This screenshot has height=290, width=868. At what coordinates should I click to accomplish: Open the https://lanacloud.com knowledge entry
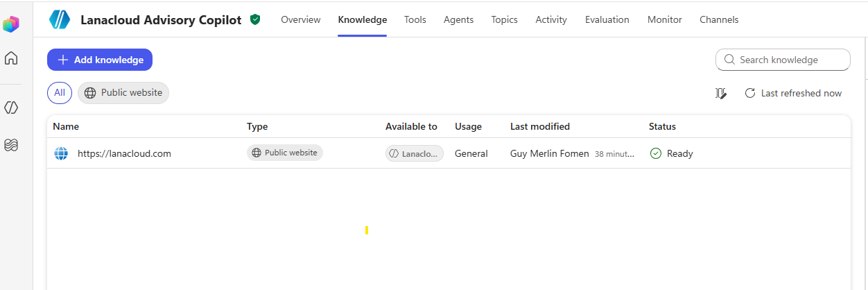pos(124,153)
